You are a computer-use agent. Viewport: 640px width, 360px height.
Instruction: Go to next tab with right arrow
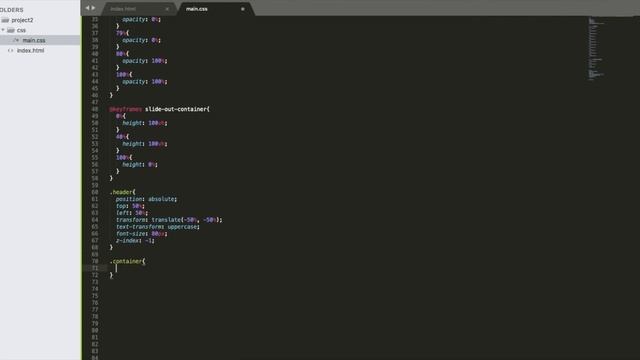click(x=93, y=8)
